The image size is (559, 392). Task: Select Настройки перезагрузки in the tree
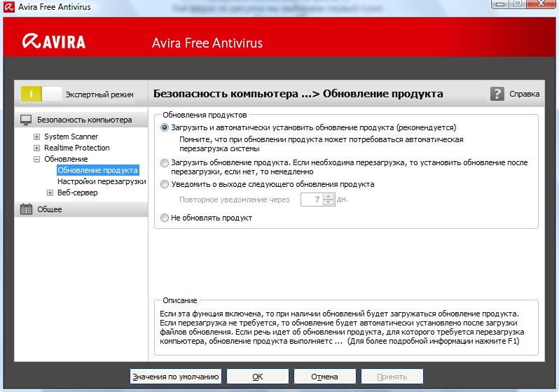pyautogui.click(x=102, y=181)
